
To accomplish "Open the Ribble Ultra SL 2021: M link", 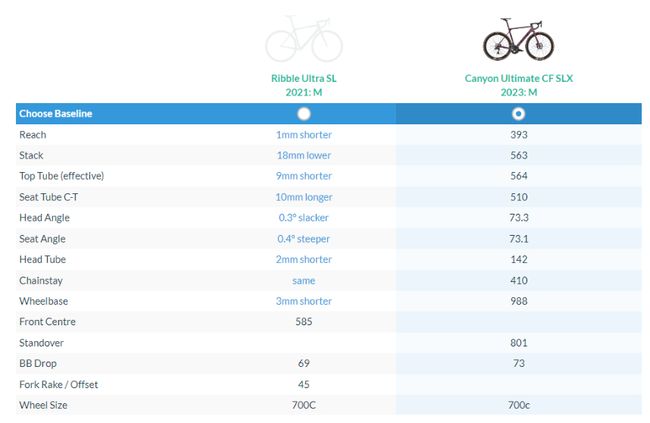I will (x=304, y=85).
